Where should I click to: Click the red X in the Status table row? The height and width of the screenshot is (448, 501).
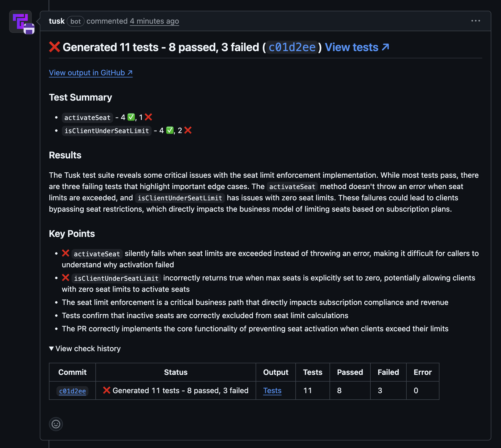pyautogui.click(x=107, y=390)
